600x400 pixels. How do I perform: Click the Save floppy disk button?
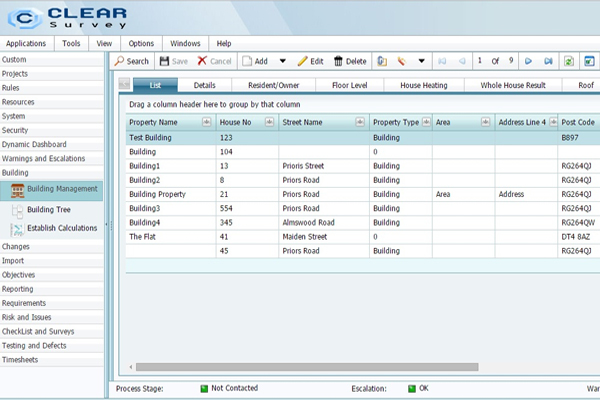click(174, 61)
